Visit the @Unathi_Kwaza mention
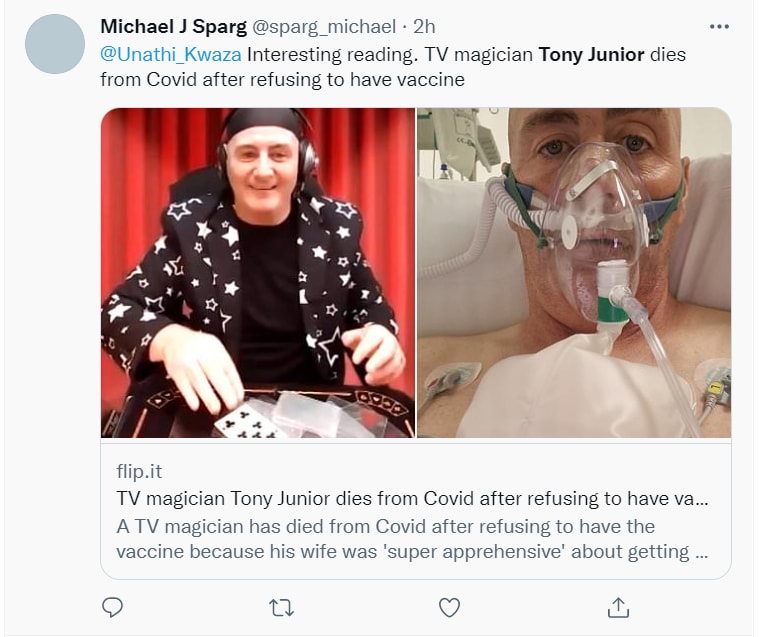 (171, 54)
